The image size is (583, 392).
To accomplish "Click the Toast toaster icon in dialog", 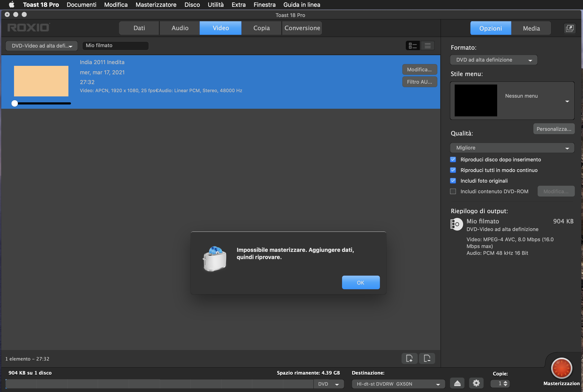I will point(215,258).
